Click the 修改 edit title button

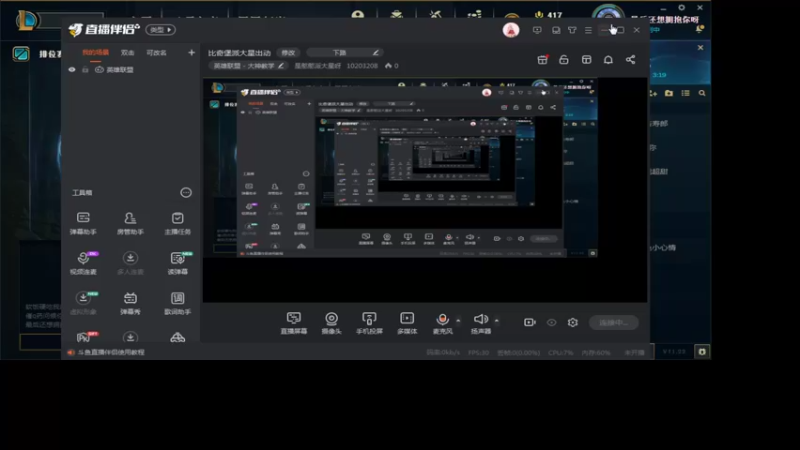[288, 53]
